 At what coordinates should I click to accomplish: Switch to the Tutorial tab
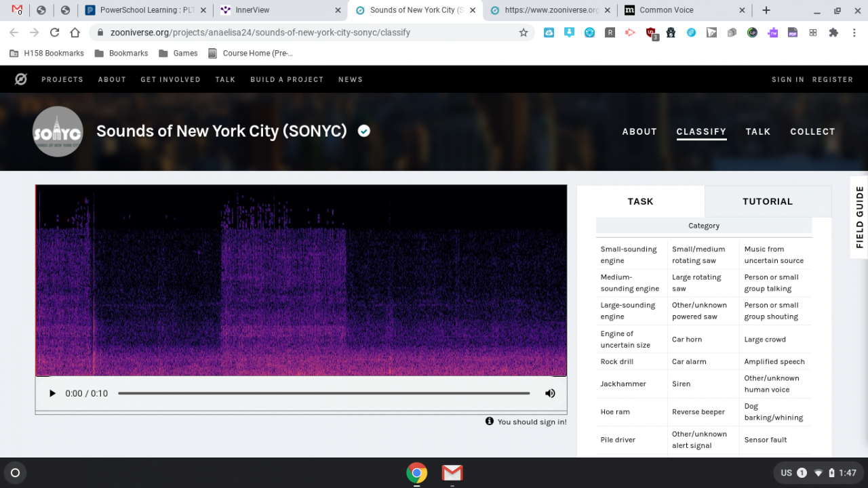(768, 201)
